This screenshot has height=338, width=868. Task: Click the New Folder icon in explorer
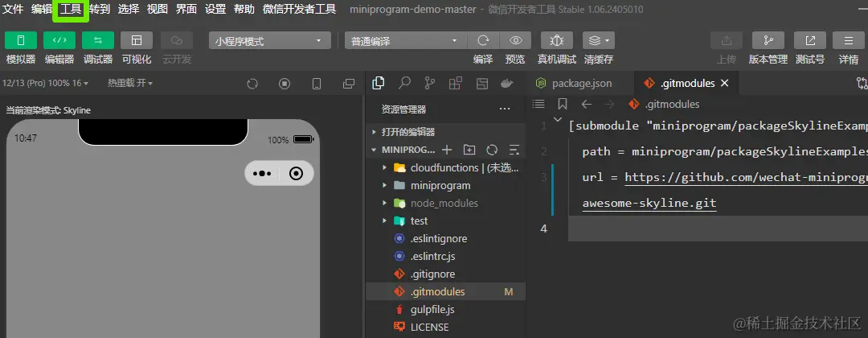click(469, 150)
